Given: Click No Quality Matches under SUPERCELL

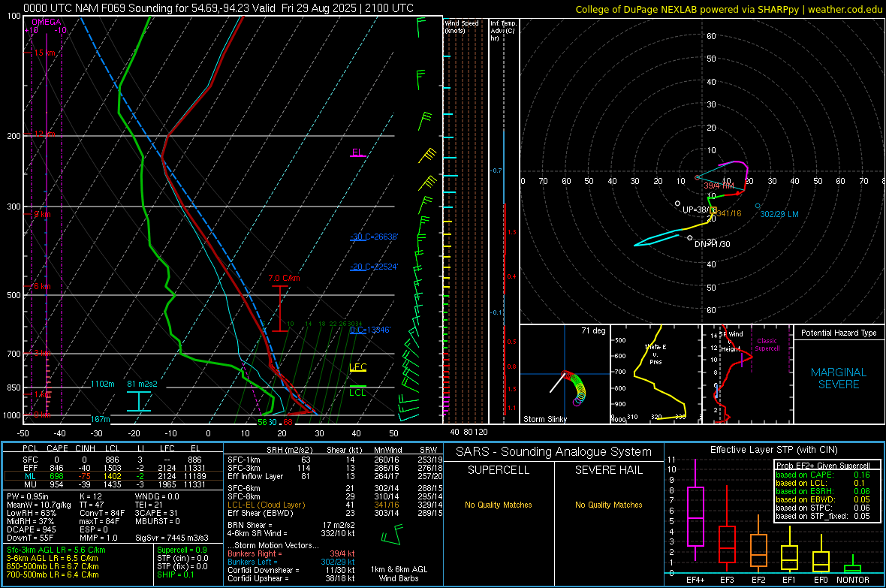Looking at the screenshot, I should [x=499, y=505].
